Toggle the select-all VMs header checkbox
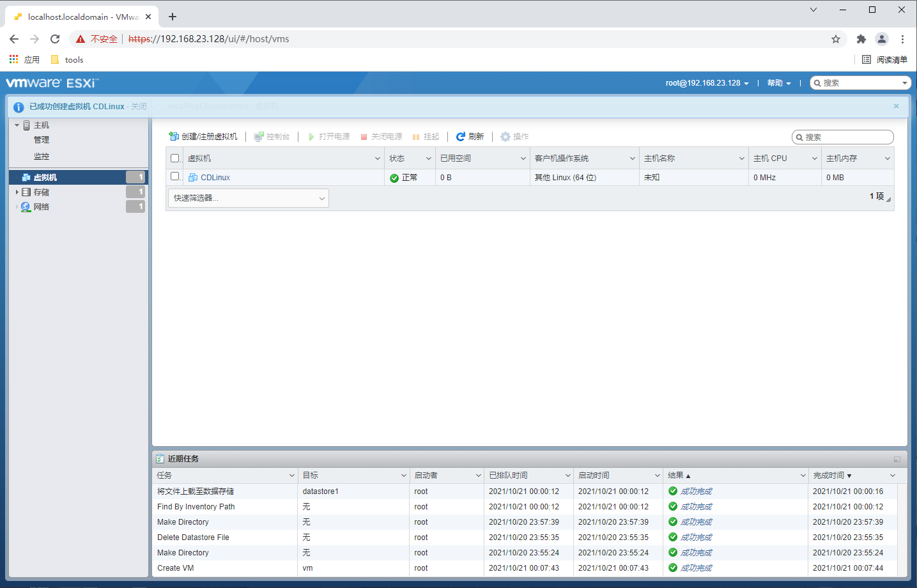Screen dimensions: 917x588 pos(175,159)
